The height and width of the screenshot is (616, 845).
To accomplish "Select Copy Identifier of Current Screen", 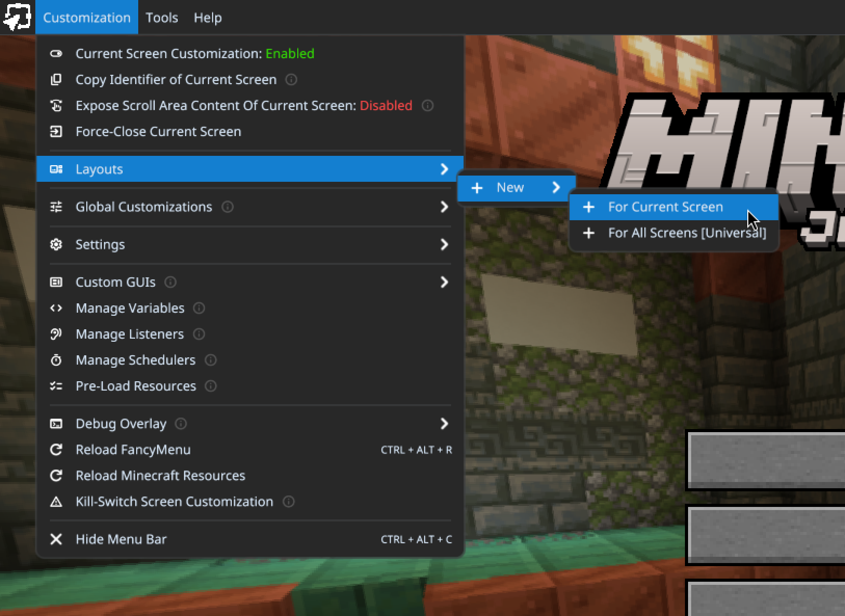I will [250, 79].
